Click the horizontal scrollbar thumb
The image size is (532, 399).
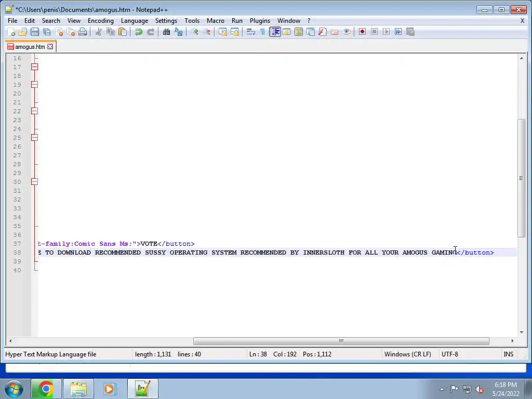pyautogui.click(x=341, y=341)
